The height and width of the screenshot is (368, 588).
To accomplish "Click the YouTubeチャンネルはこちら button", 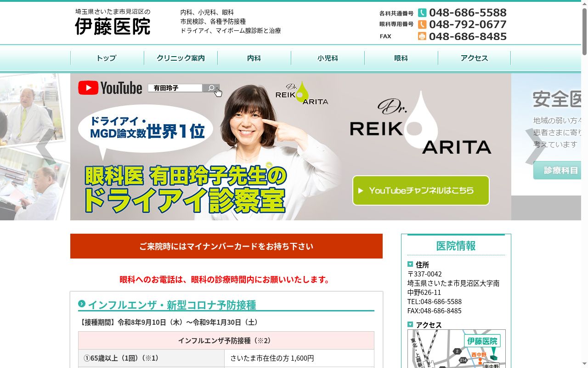I will (421, 190).
